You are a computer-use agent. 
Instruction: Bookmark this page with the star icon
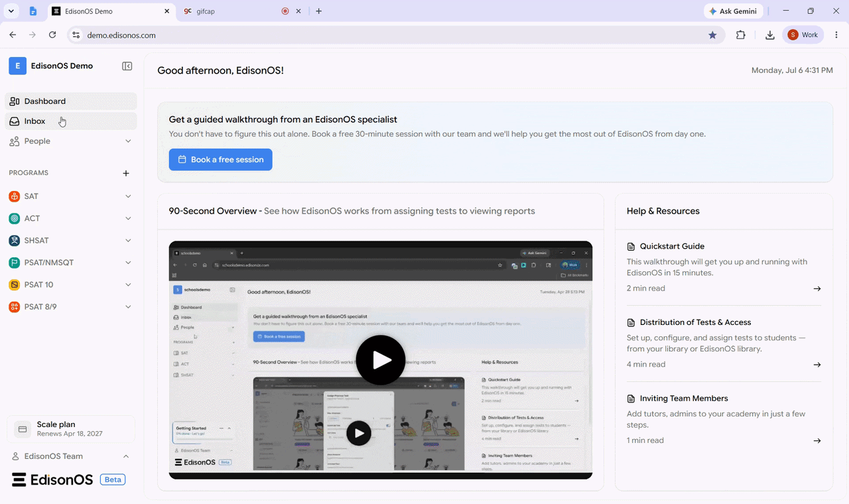click(x=712, y=35)
